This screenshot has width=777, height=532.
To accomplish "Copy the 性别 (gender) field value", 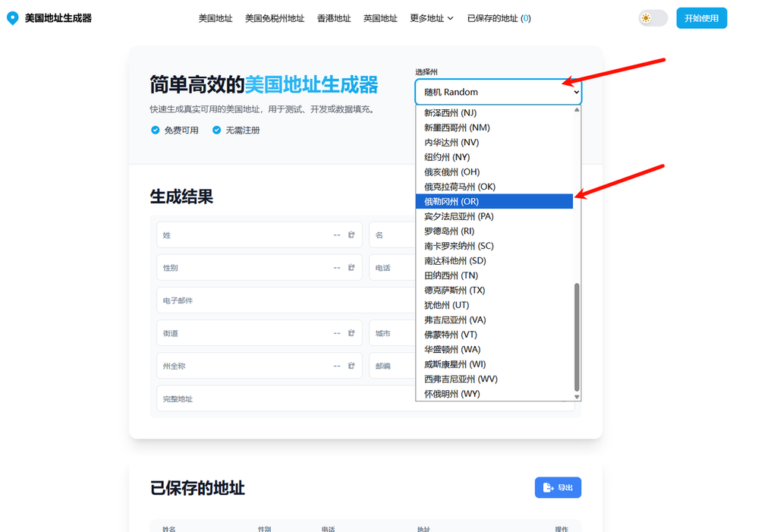I will point(351,268).
